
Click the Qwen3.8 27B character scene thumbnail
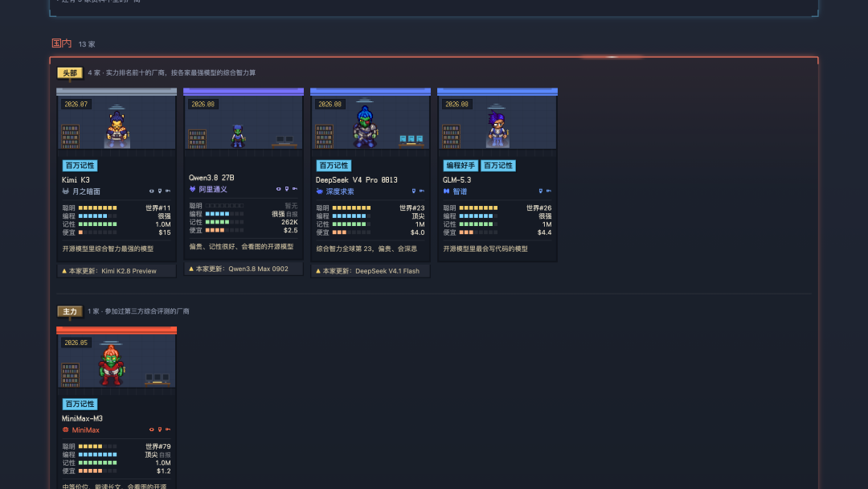[x=244, y=123]
